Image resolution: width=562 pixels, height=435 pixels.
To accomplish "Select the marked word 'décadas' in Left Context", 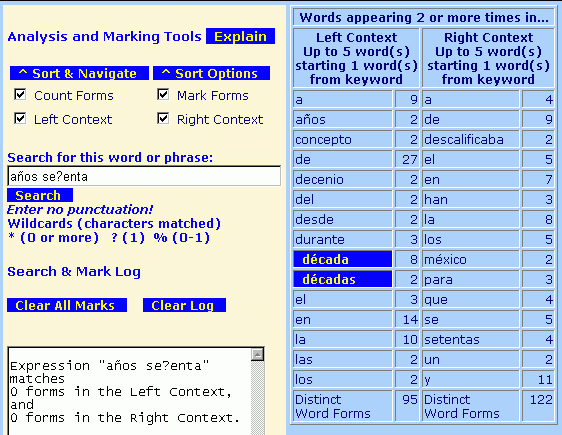I will 343,279.
